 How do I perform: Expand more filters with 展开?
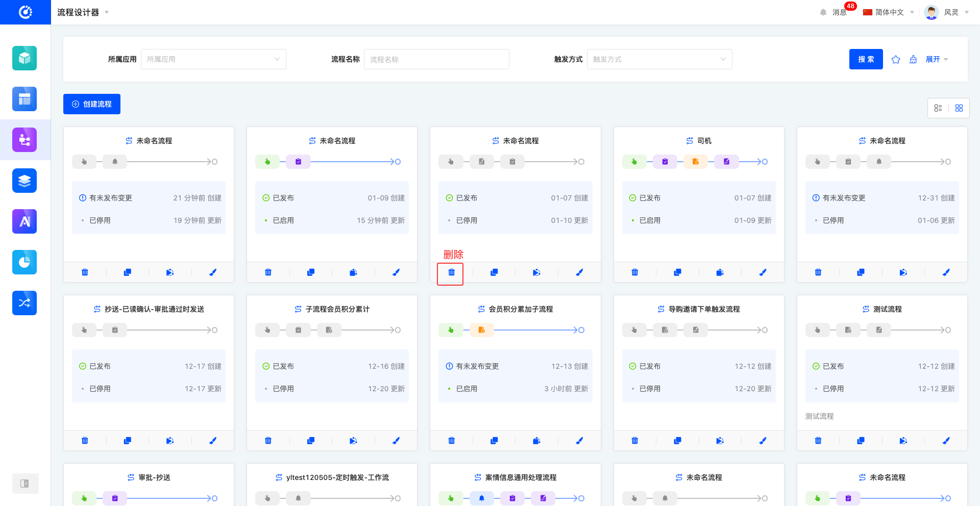pyautogui.click(x=937, y=59)
